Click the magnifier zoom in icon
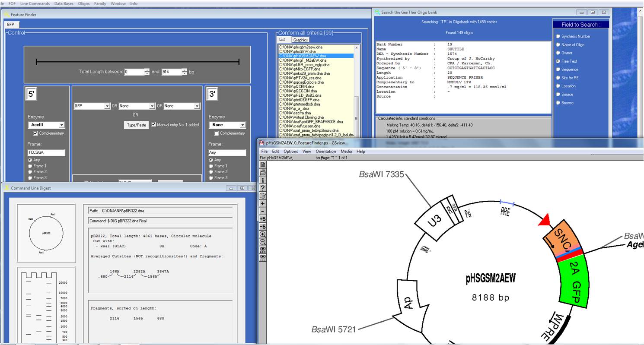 (262, 234)
